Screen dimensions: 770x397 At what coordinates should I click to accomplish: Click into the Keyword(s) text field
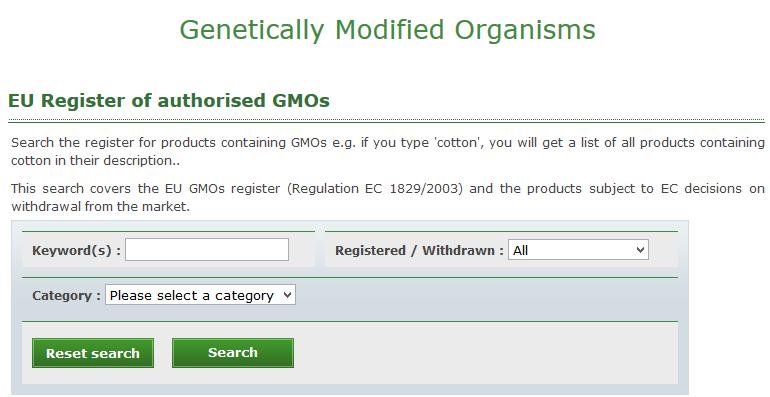[x=207, y=250]
